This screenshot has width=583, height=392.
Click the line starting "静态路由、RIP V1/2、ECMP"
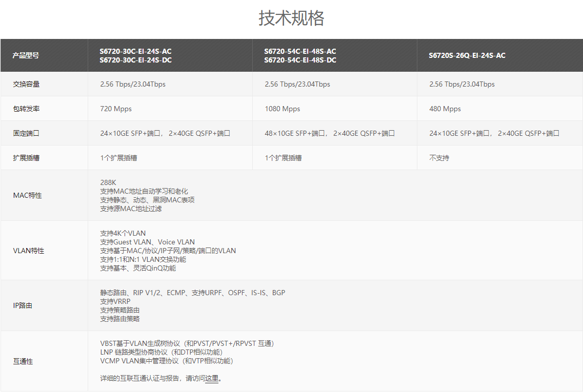coord(193,293)
